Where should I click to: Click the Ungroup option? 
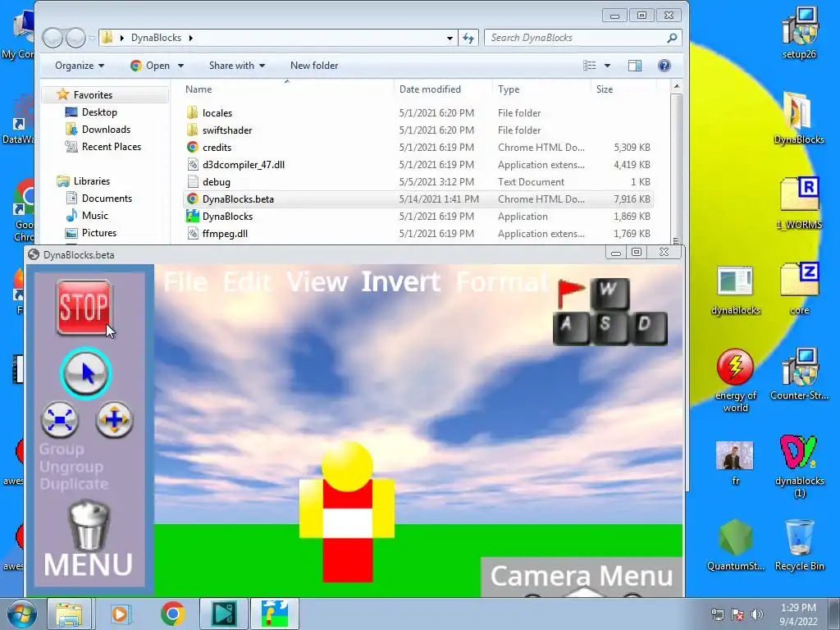pyautogui.click(x=71, y=467)
